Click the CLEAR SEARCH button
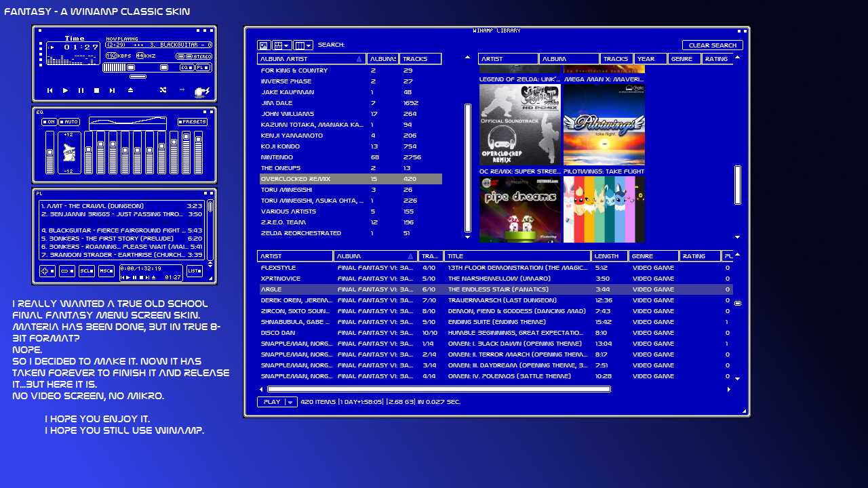The width and height of the screenshot is (868, 488). pyautogui.click(x=713, y=45)
